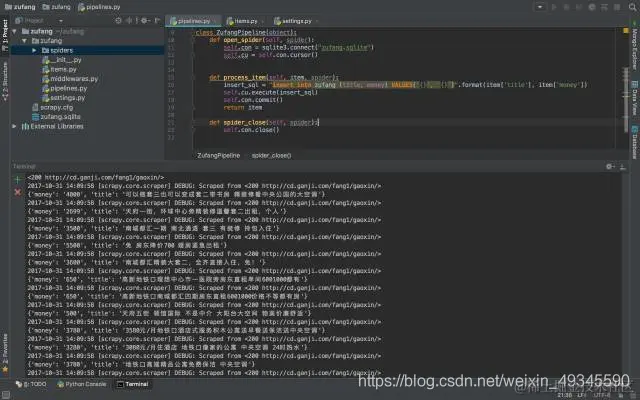Click terminal line with money '4000'
This screenshot has height=400, width=640.
(176, 194)
